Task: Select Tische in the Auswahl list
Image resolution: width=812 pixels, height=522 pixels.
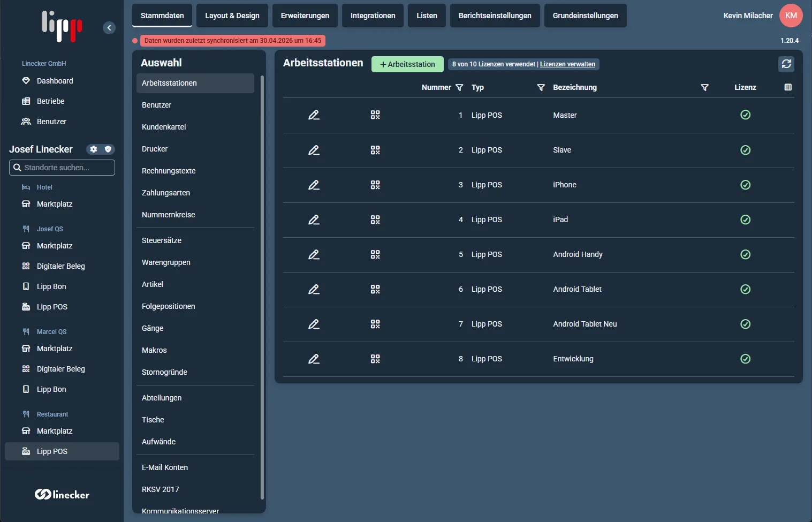Action: 195,420
